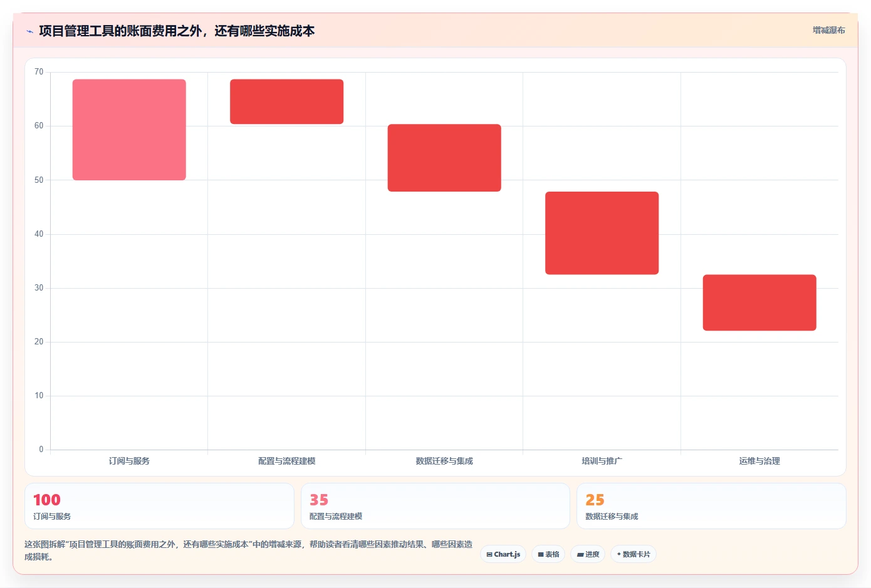Click the 增减瀑布 tag in the header

coord(828,30)
